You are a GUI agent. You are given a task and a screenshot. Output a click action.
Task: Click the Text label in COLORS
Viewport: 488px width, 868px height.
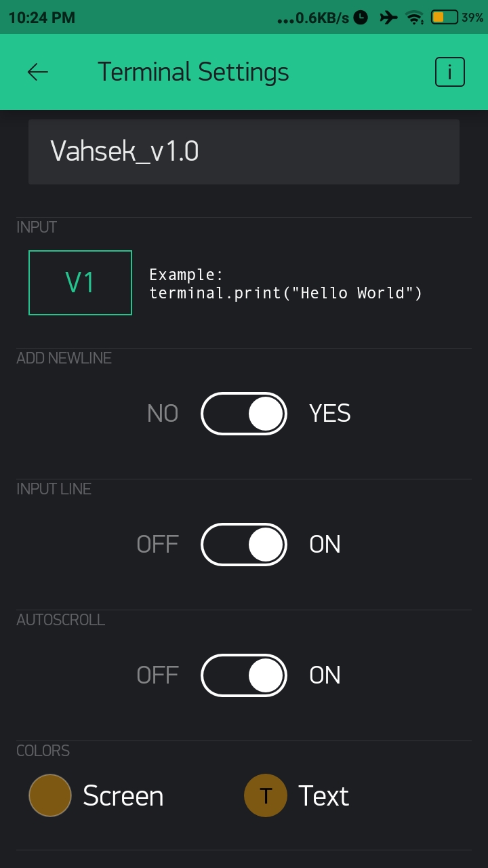click(x=323, y=795)
